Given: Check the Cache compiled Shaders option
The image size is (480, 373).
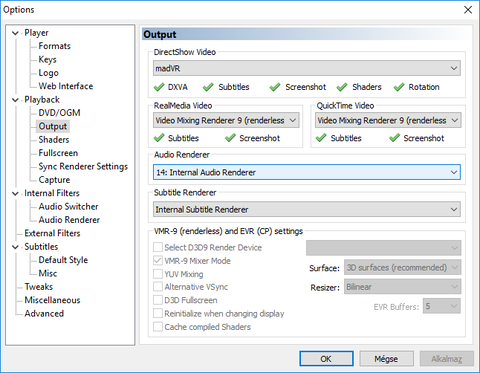Looking at the screenshot, I should [x=158, y=327].
